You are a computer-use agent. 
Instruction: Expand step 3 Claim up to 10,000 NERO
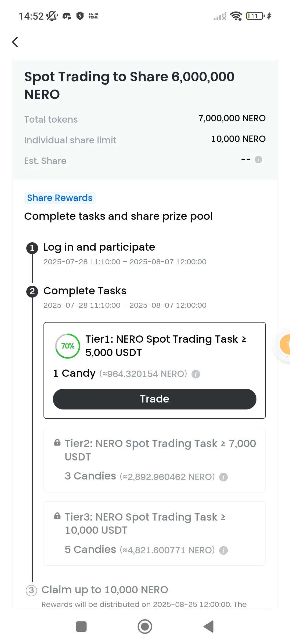coord(105,590)
